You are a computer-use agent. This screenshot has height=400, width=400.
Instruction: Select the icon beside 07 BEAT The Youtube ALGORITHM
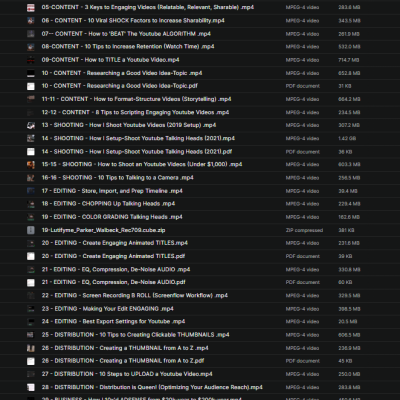pyautogui.click(x=31, y=34)
